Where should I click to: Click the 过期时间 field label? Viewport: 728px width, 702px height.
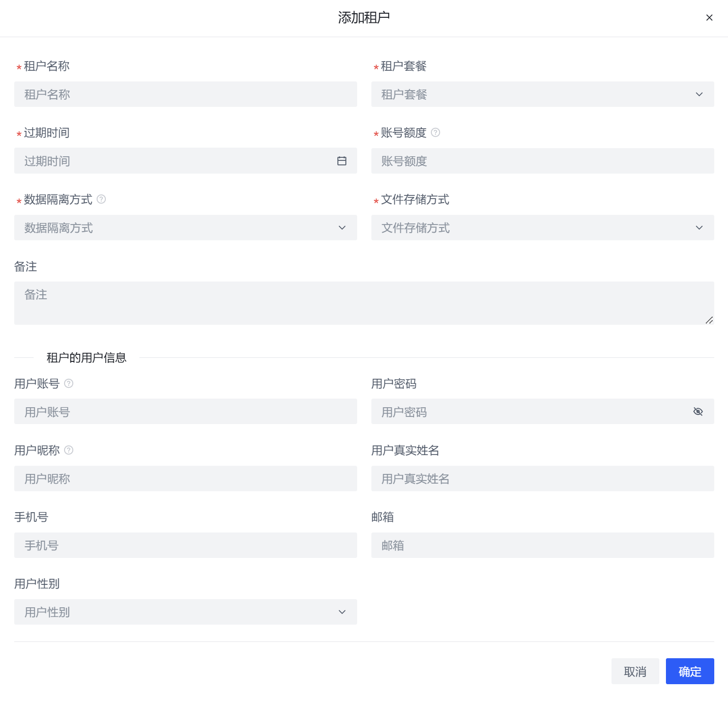(47, 133)
